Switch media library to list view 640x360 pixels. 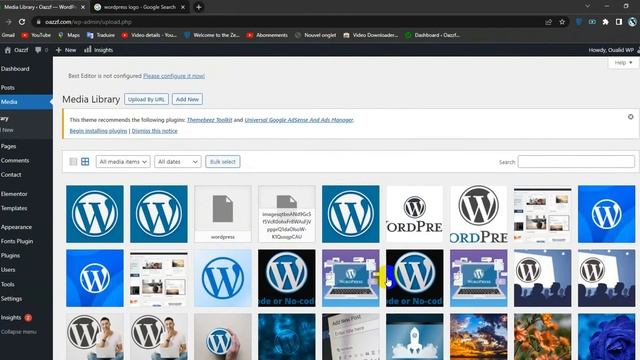click(x=73, y=162)
